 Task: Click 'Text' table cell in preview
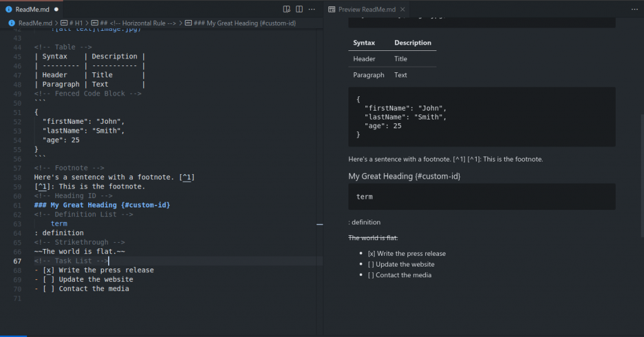(x=401, y=75)
